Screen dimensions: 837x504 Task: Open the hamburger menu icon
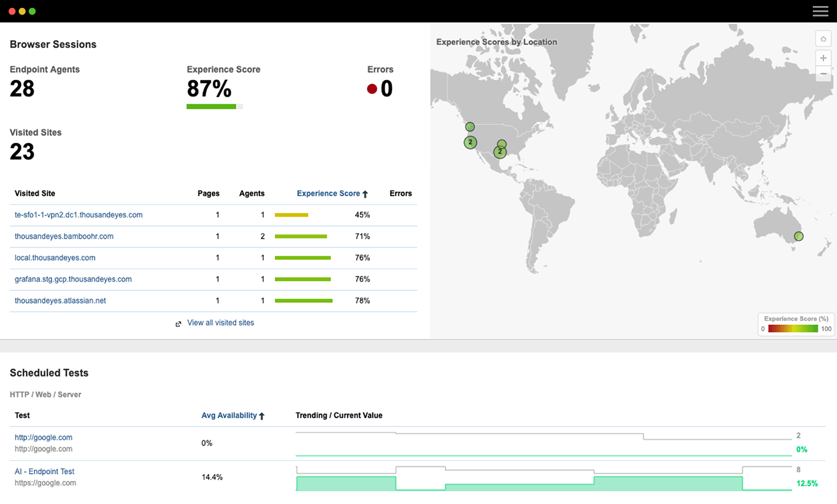coord(820,11)
